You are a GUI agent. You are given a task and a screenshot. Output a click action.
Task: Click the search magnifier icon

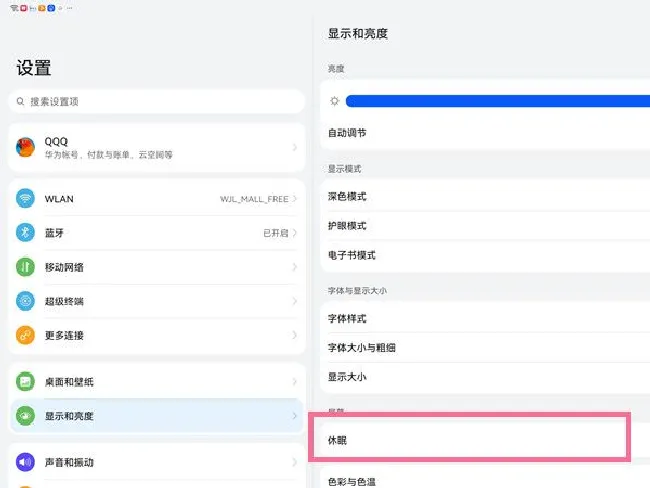coord(20,102)
